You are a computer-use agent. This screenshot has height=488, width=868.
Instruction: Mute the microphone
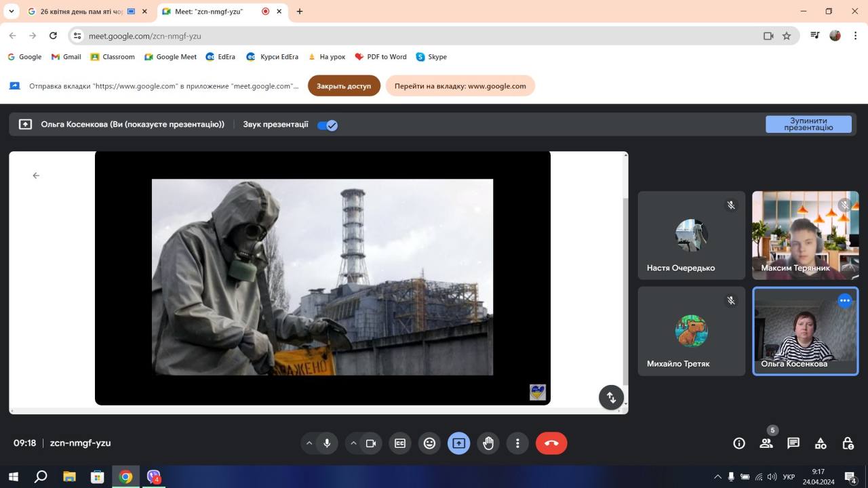pos(327,443)
